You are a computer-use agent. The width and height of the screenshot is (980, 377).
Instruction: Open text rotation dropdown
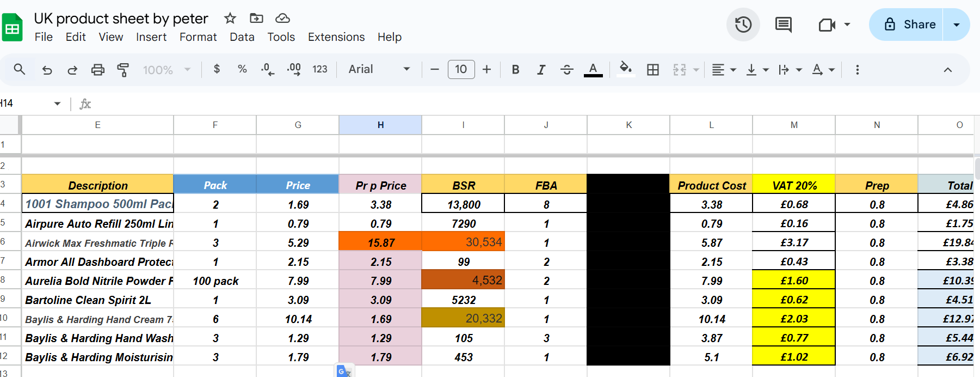823,70
